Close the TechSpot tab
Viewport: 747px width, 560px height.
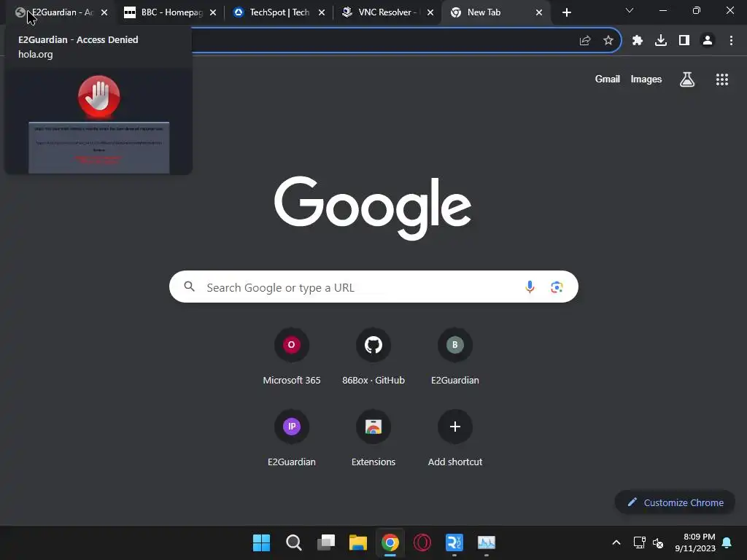(x=322, y=12)
